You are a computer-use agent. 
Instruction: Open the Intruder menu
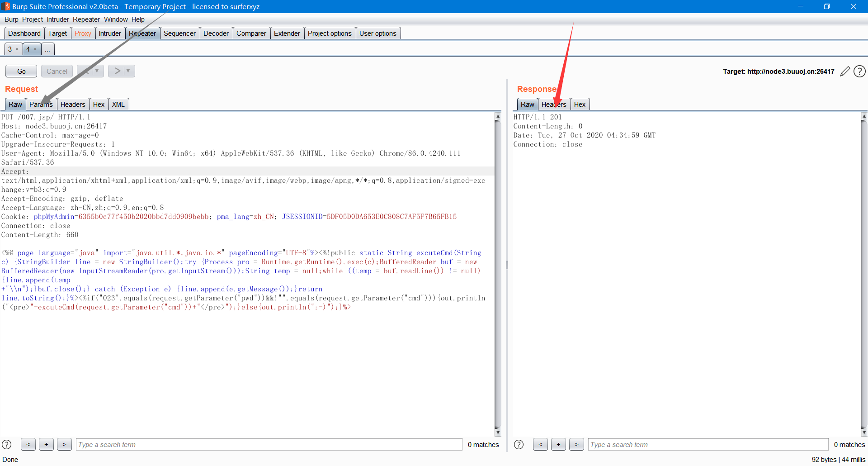pyautogui.click(x=58, y=19)
